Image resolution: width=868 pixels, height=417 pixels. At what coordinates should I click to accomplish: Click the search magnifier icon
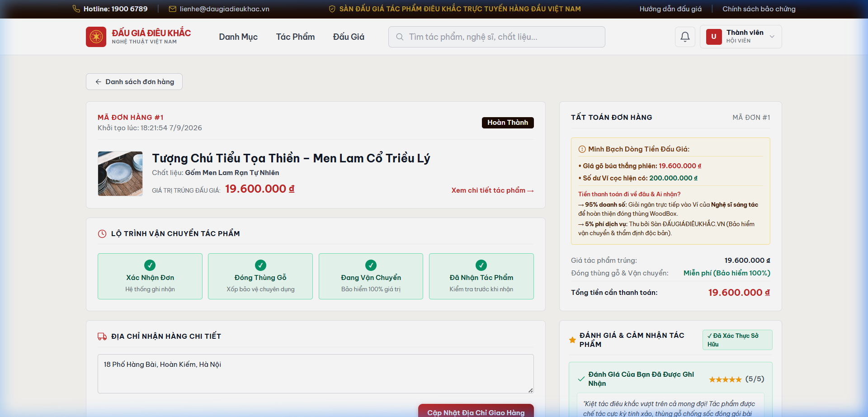point(400,37)
